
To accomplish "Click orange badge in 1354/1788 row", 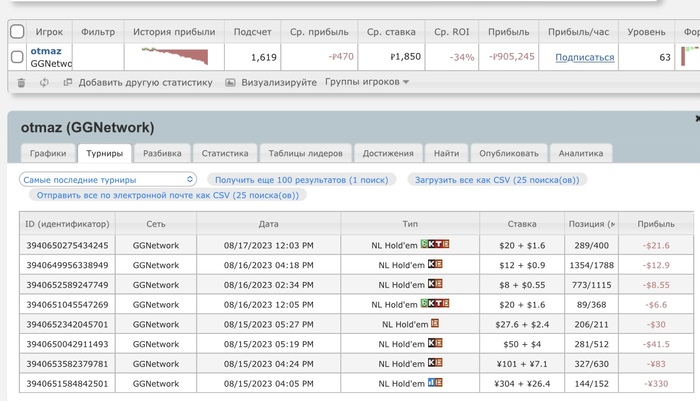I will tap(438, 264).
